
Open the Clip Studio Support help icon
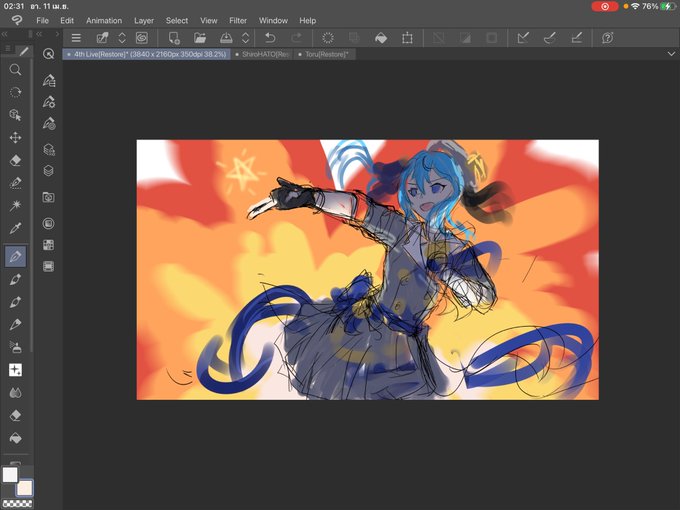click(608, 38)
